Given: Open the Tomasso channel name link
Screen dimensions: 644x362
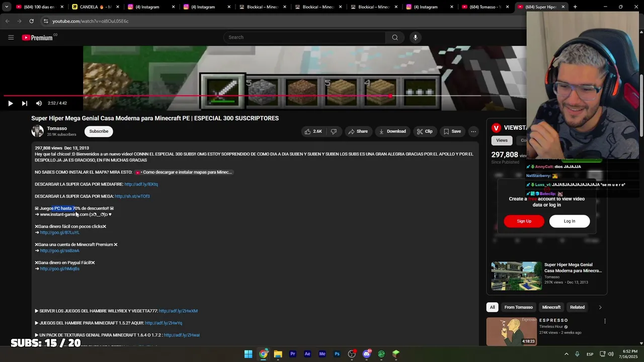Looking at the screenshot, I should point(57,128).
